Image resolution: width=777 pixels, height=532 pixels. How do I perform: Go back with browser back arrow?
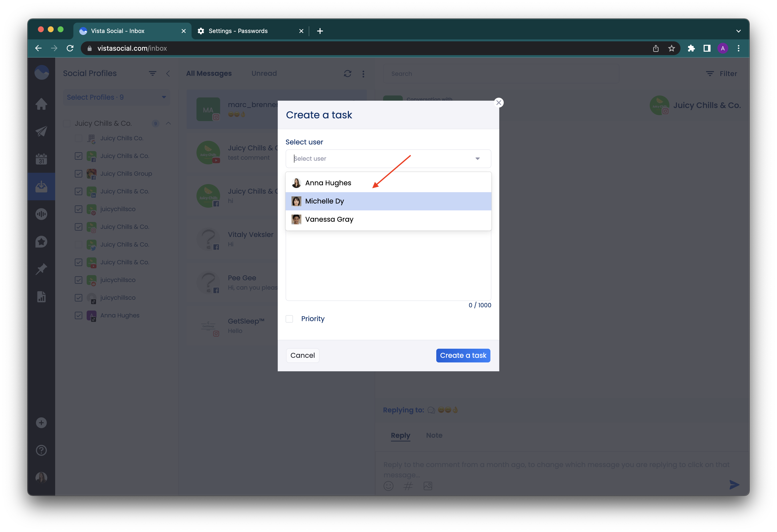38,48
